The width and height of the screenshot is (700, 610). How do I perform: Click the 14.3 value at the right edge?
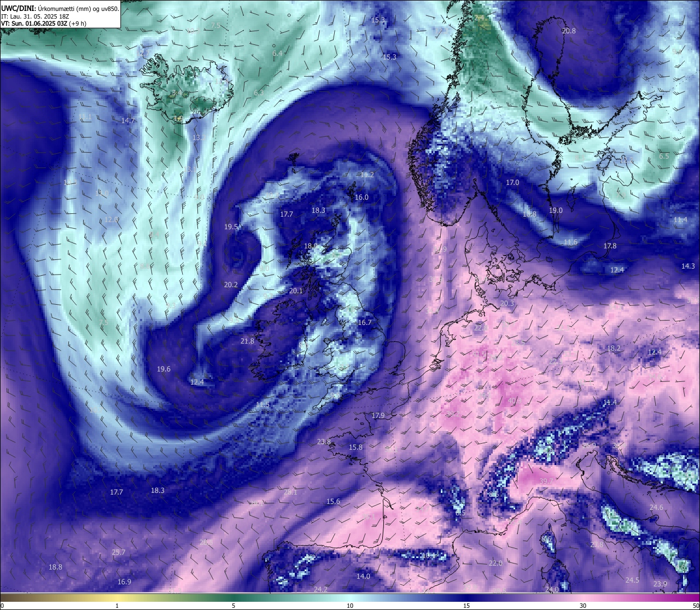(688, 266)
